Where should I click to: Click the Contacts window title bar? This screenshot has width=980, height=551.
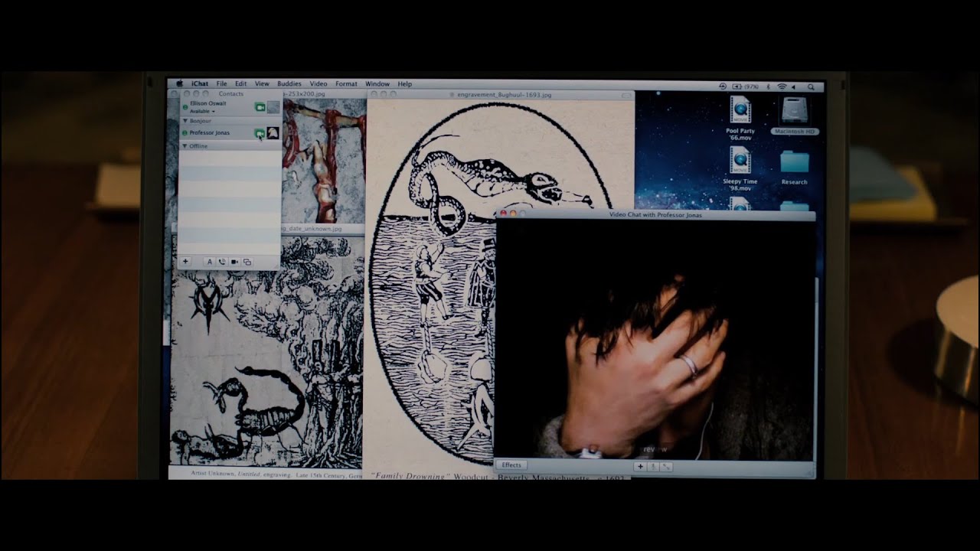(x=231, y=94)
